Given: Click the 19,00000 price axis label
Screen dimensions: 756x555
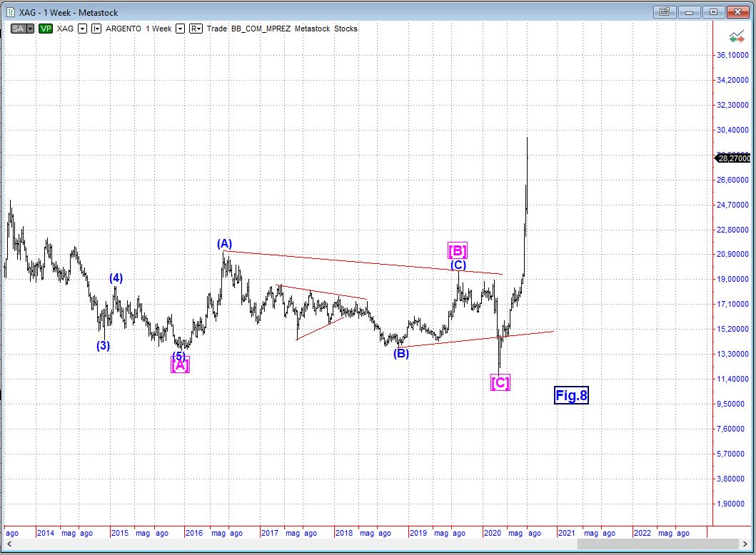Looking at the screenshot, I should tap(732, 279).
